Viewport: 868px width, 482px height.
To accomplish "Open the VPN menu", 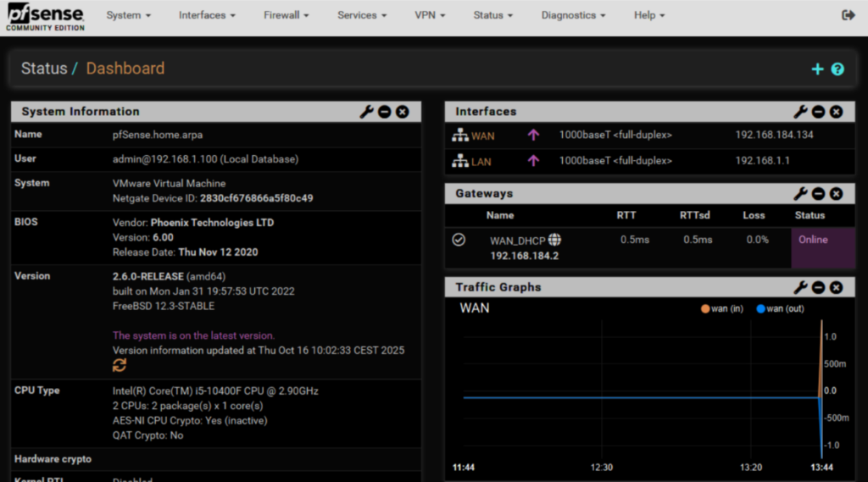I will [430, 15].
